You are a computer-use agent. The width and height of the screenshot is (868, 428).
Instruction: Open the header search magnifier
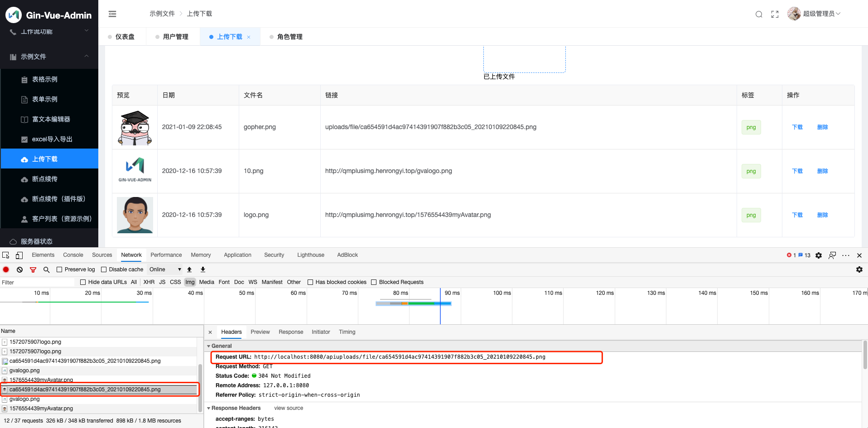[759, 14]
